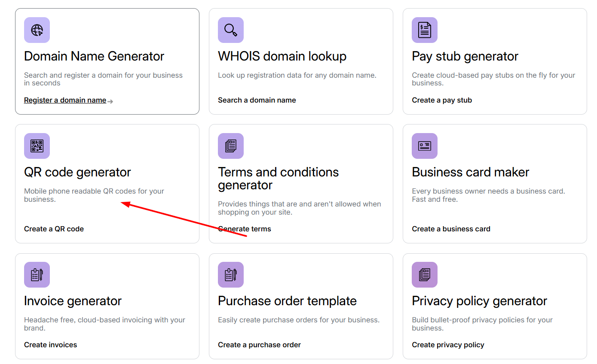Click the Privacy policy generator icon
Viewport: 597px width, 364px height.
coord(425,275)
